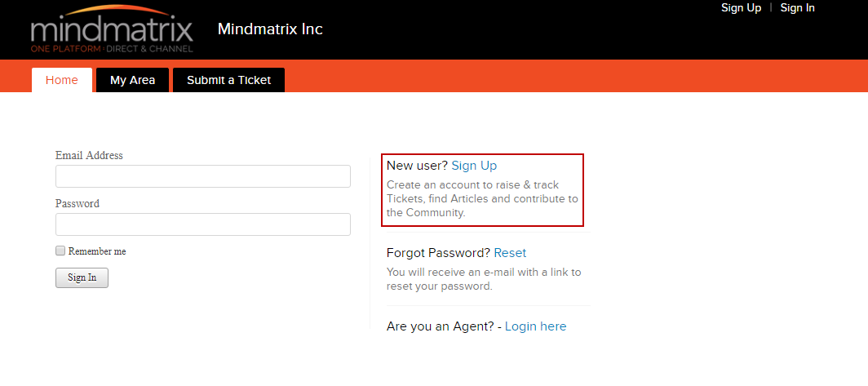868x386 pixels.
Task: Focus the Email Address input field
Action: coord(202,176)
